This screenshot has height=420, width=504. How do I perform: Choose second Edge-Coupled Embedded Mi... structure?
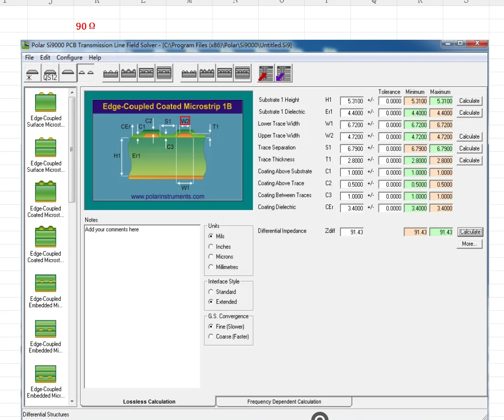tap(46, 336)
